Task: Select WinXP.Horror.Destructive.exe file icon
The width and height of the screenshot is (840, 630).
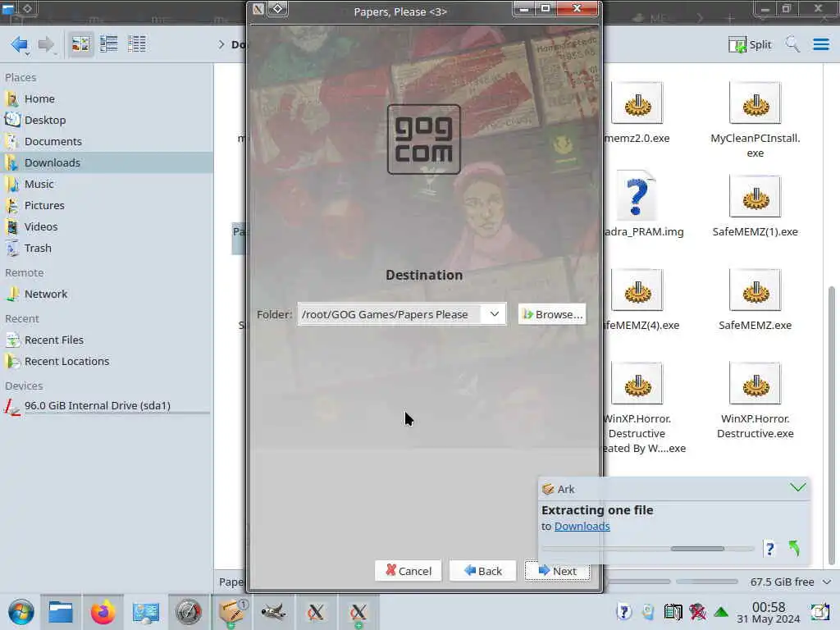Action: click(756, 383)
